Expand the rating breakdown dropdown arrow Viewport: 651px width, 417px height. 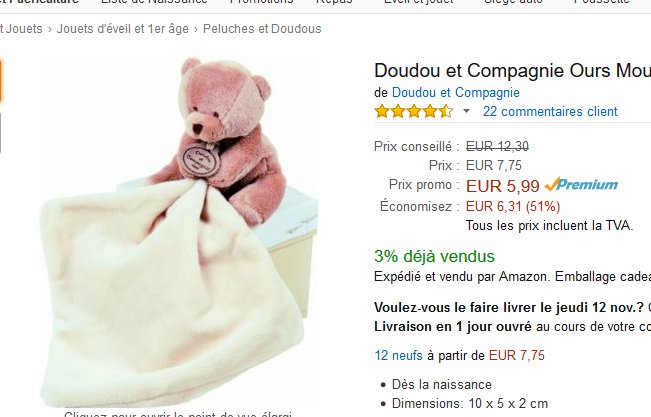(x=466, y=111)
